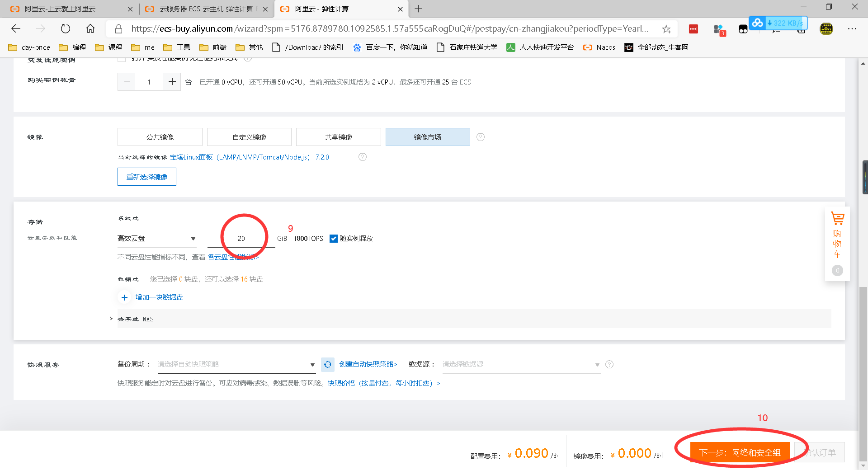Open the extension icon with badge 3

click(719, 30)
